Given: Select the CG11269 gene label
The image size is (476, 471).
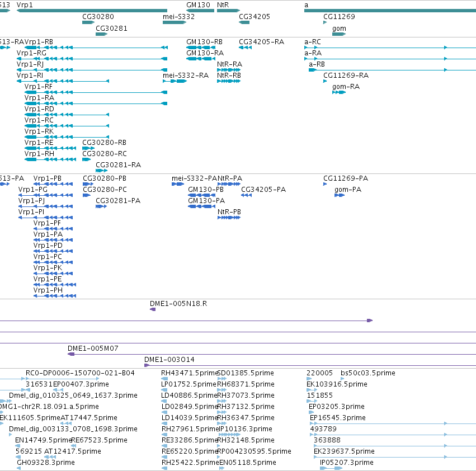Looking at the screenshot, I should tap(339, 16).
